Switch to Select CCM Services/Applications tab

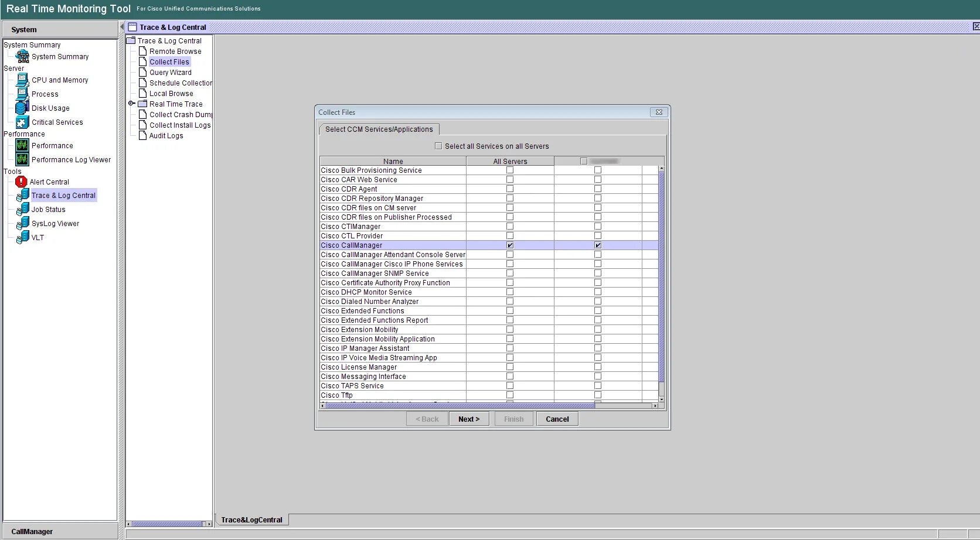point(379,129)
